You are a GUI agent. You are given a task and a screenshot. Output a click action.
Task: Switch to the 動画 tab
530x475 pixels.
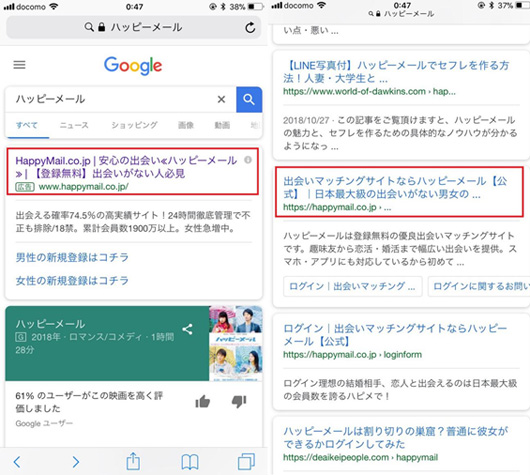(222, 125)
